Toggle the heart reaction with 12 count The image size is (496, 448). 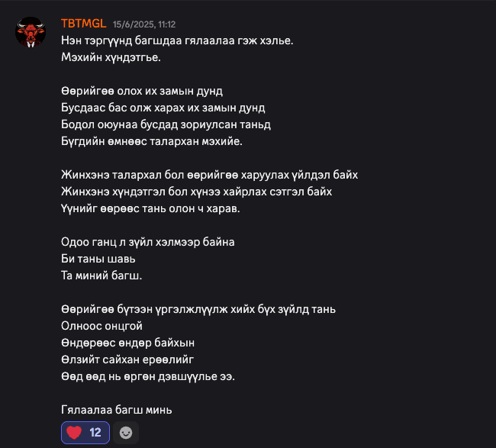pyautogui.click(x=85, y=433)
